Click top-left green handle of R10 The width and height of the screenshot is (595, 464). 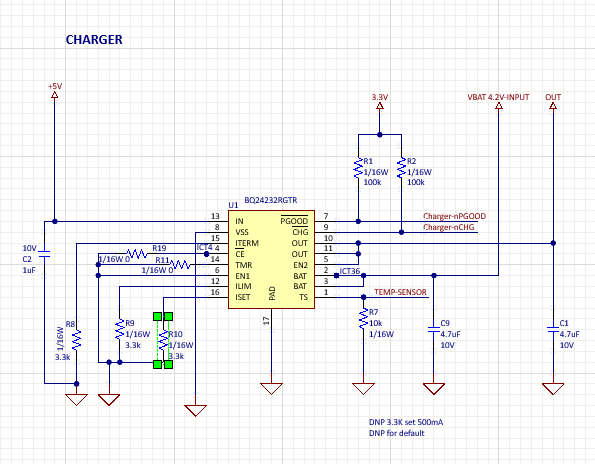click(x=157, y=316)
